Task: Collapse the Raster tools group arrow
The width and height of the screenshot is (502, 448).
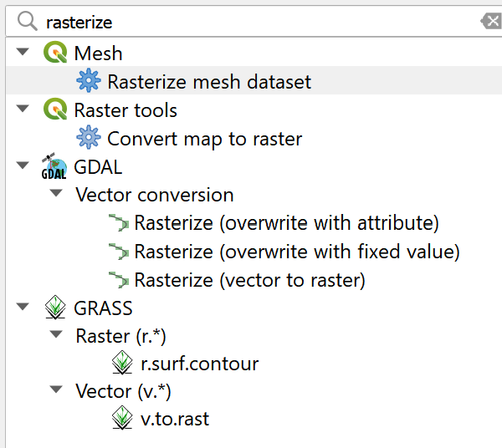Action: [x=22, y=109]
